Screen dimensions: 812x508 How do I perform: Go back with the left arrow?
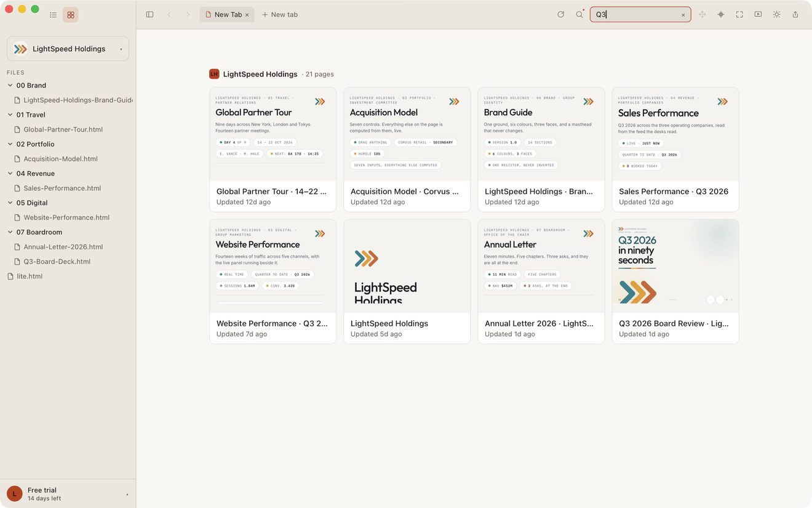point(169,14)
